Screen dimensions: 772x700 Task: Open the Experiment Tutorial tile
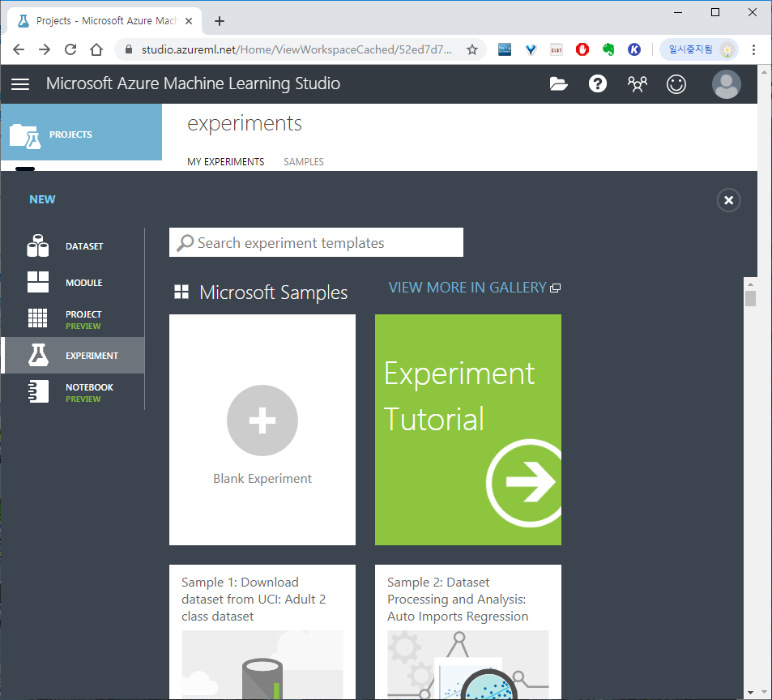click(x=468, y=429)
